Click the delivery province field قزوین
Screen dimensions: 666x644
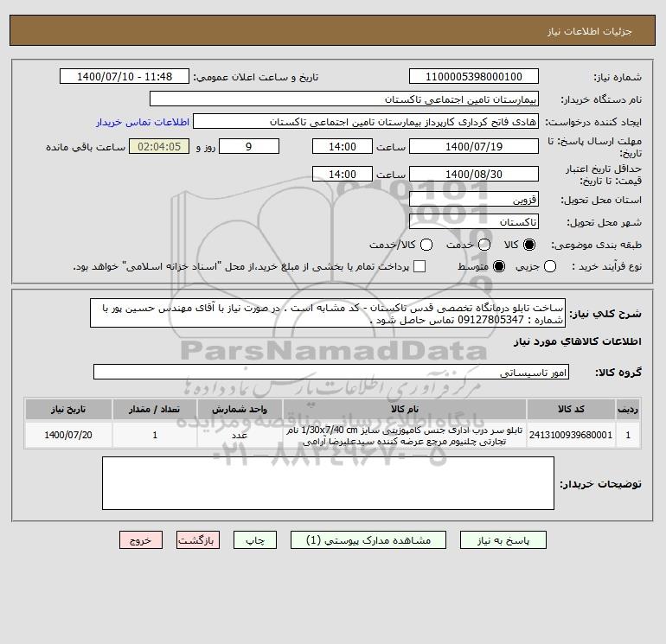pos(474,199)
